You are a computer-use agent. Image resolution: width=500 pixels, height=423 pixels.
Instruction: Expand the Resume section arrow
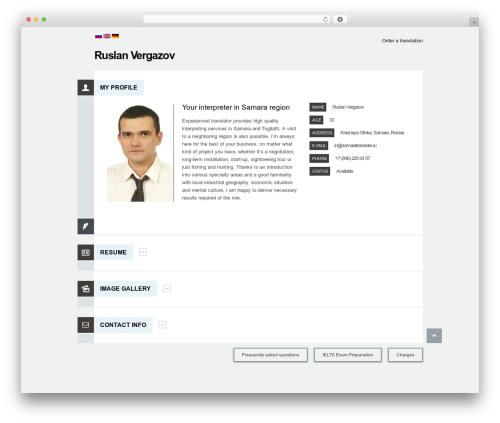pyautogui.click(x=143, y=252)
